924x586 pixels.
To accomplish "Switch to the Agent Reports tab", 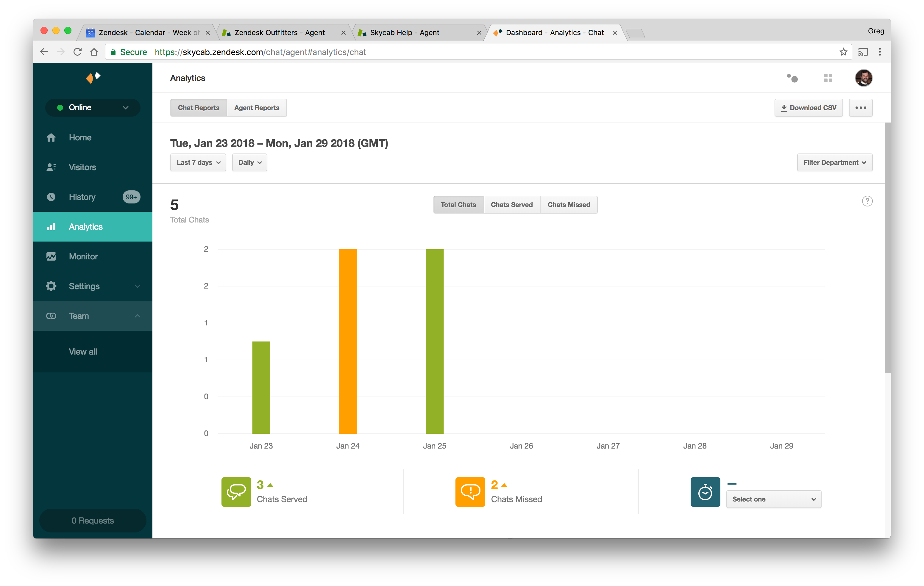I will pos(257,108).
